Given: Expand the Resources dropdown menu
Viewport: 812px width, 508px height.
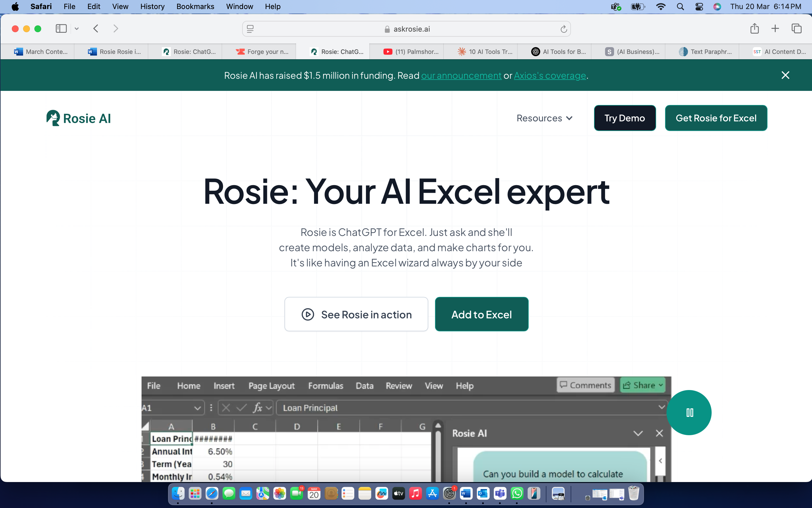Looking at the screenshot, I should pyautogui.click(x=544, y=118).
